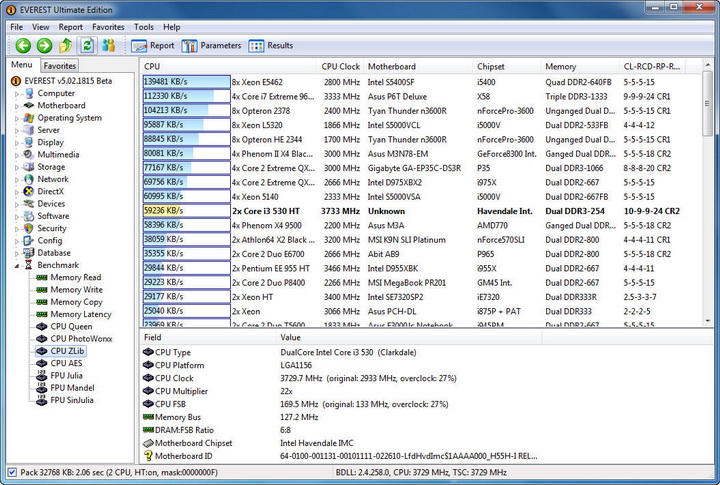The image size is (720, 485).
Task: Select the 139481 KB/s Xeon E5462 result bar
Action: [x=186, y=82]
